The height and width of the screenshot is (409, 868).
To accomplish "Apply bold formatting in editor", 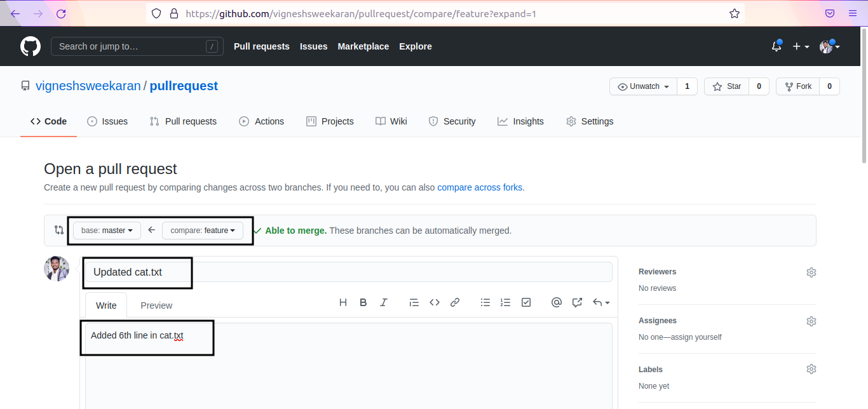I will click(363, 303).
